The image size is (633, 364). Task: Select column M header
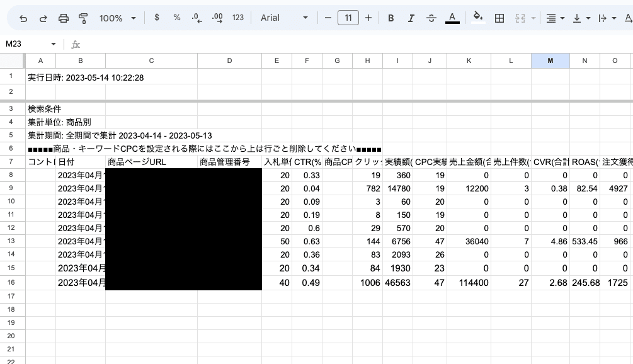click(x=550, y=60)
